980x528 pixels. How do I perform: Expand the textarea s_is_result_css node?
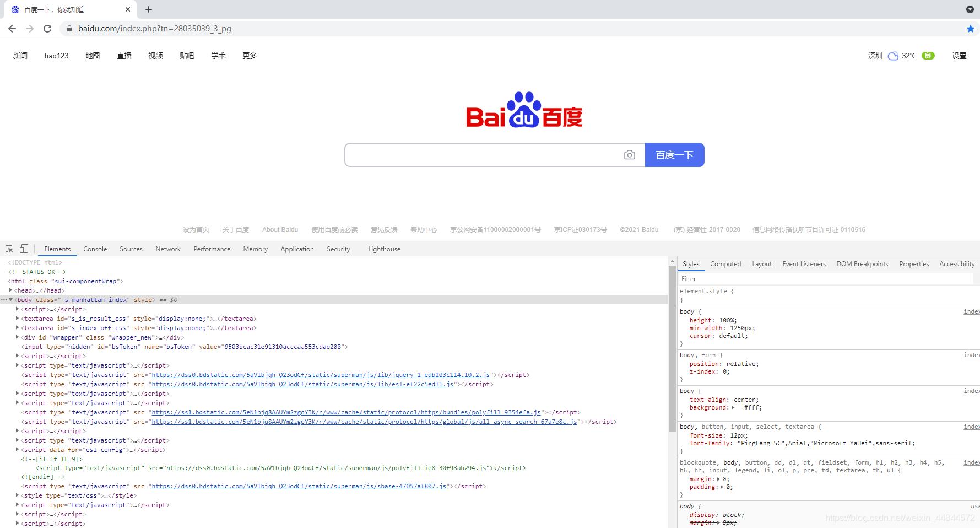[18, 319]
